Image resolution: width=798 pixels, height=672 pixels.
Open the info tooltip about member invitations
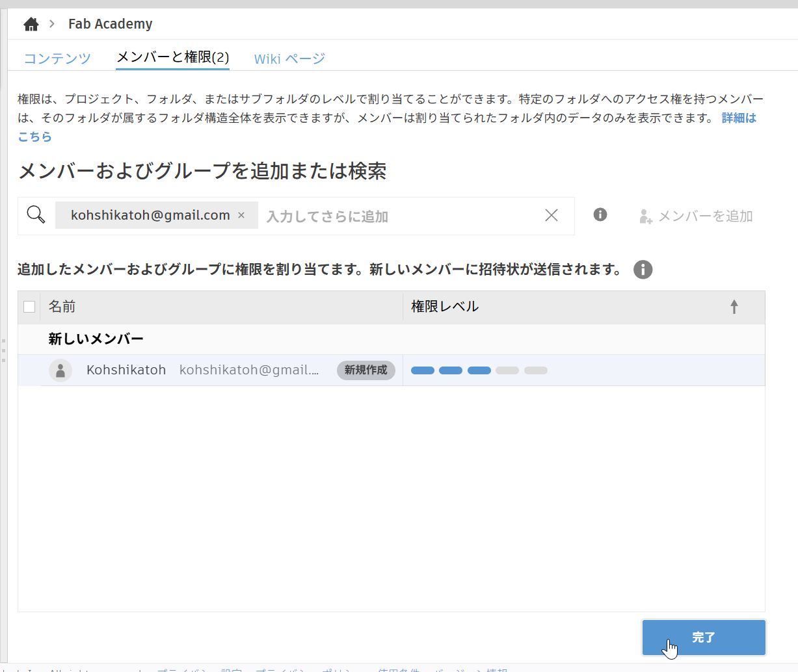643,269
